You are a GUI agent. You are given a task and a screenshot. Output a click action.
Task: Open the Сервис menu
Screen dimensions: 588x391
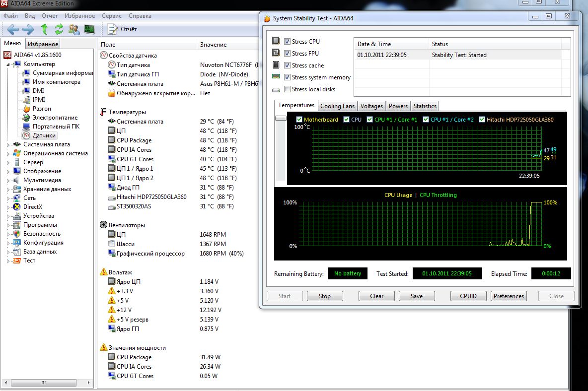click(x=111, y=16)
